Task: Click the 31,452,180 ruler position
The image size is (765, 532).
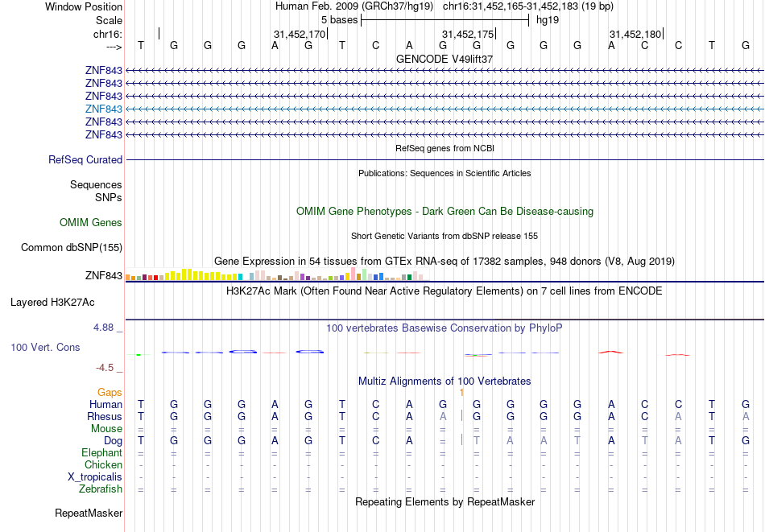Action: (x=635, y=34)
